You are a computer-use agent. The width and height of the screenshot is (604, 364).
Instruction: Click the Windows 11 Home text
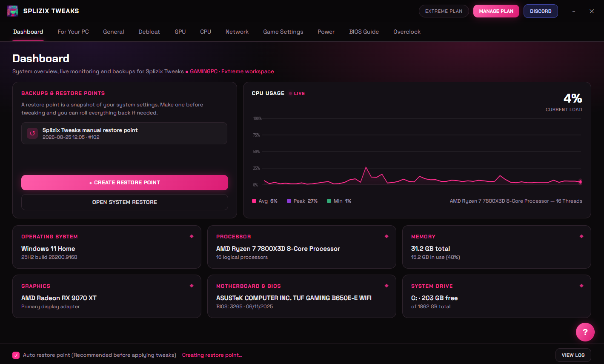[48, 249]
